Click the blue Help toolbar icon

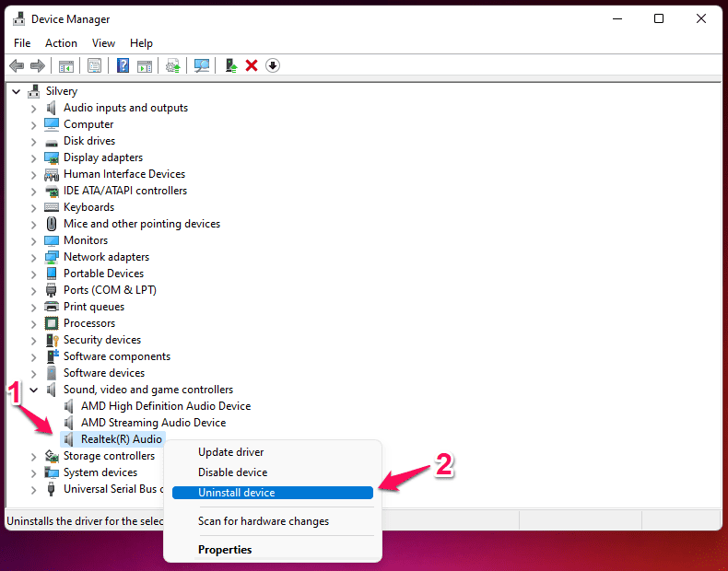coord(123,65)
